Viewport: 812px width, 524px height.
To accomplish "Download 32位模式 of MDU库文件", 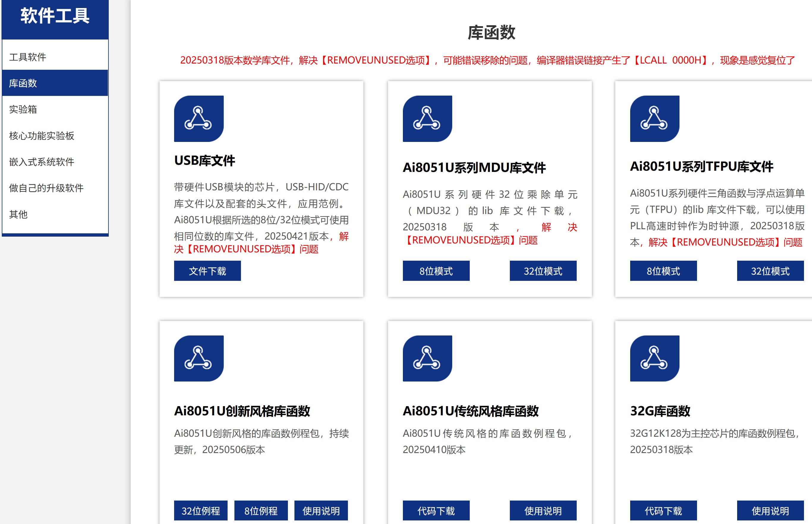I will (x=543, y=271).
